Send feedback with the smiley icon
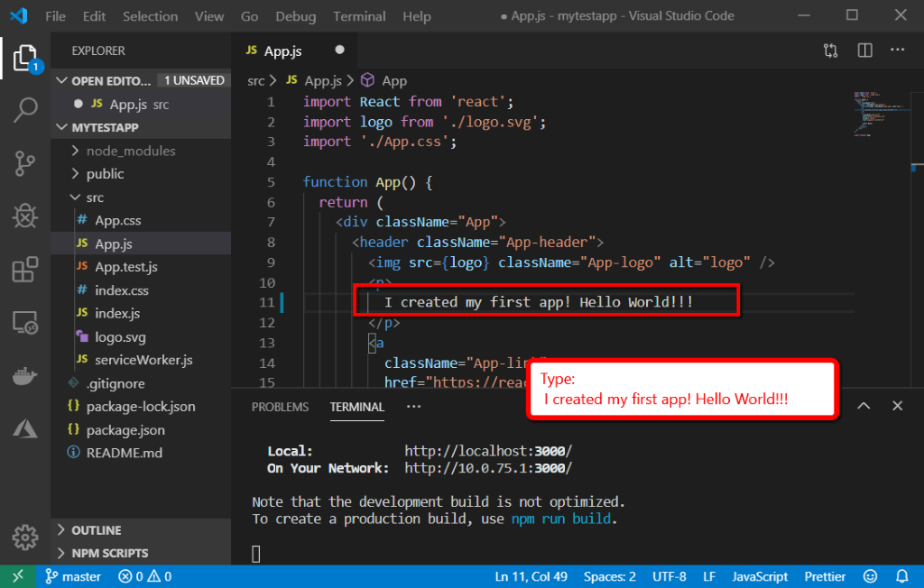Image resolution: width=924 pixels, height=588 pixels. tap(872, 576)
